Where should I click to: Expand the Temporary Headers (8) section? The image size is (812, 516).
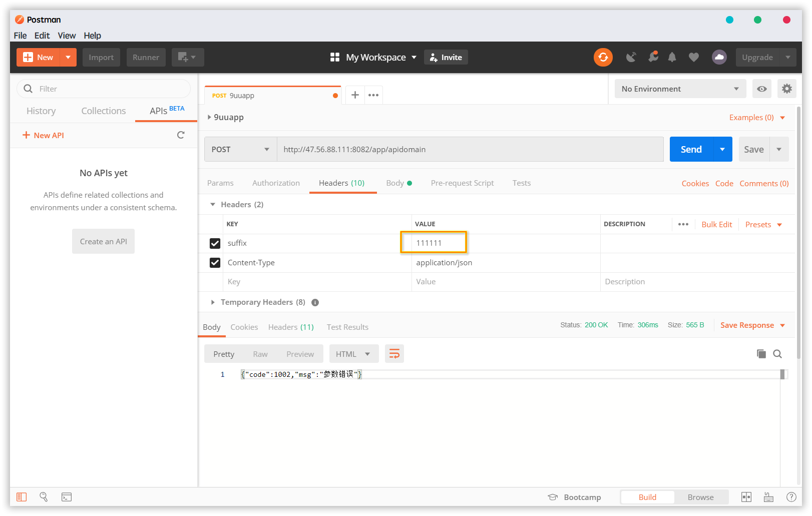click(213, 302)
